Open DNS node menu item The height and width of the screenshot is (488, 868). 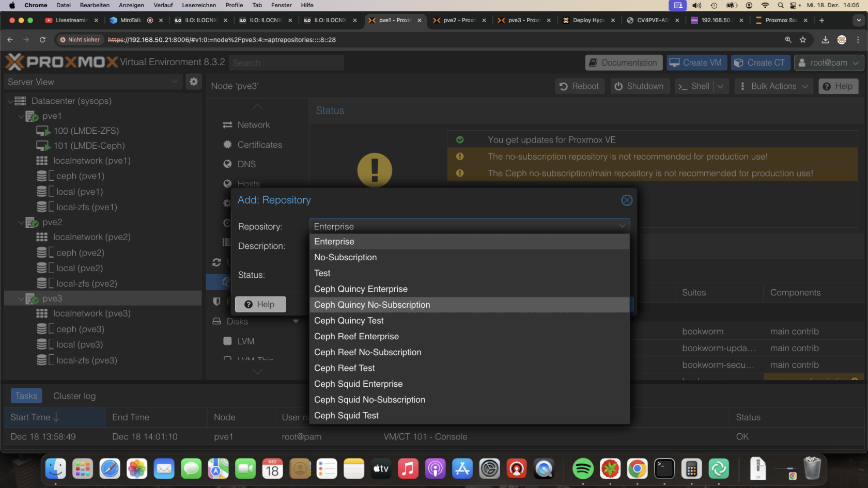pyautogui.click(x=246, y=164)
